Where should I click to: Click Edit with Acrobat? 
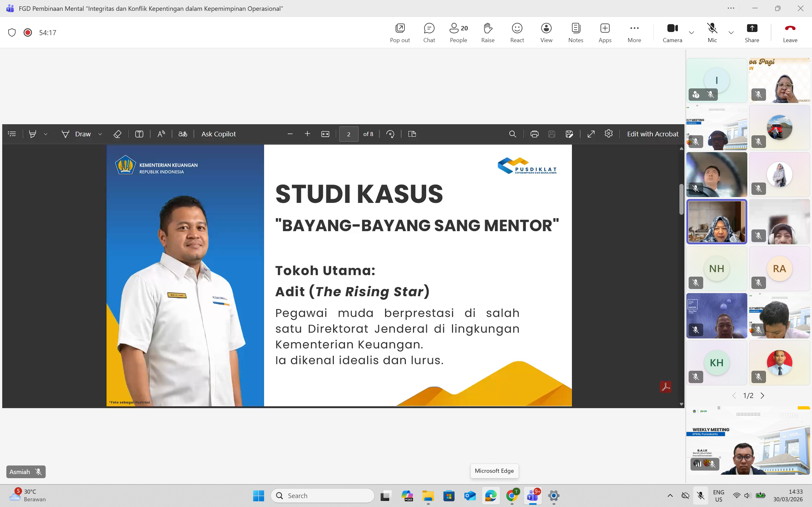click(x=652, y=134)
